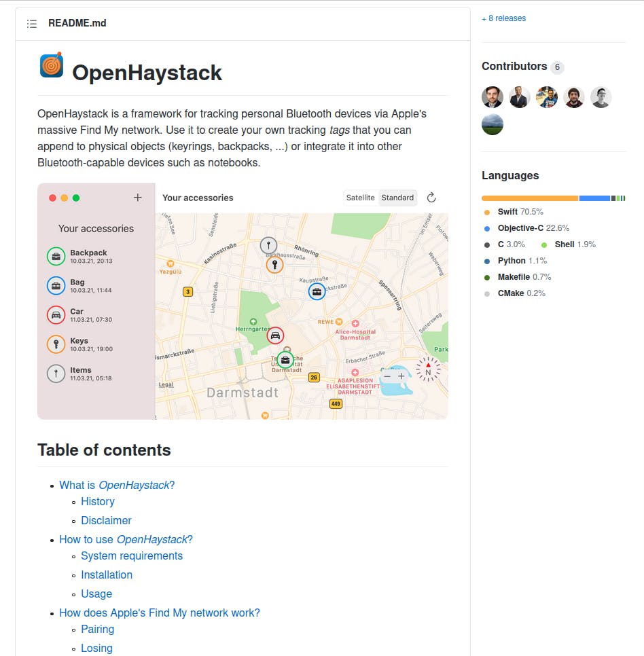Click the refresh icon above the map
This screenshot has height=656, width=644.
point(431,198)
